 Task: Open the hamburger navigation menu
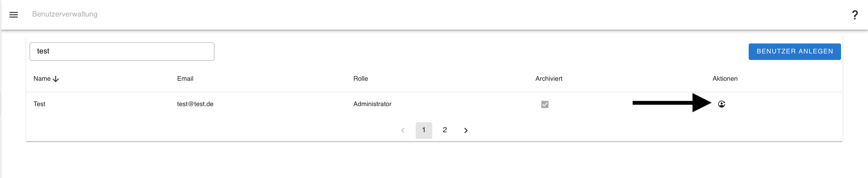(13, 15)
